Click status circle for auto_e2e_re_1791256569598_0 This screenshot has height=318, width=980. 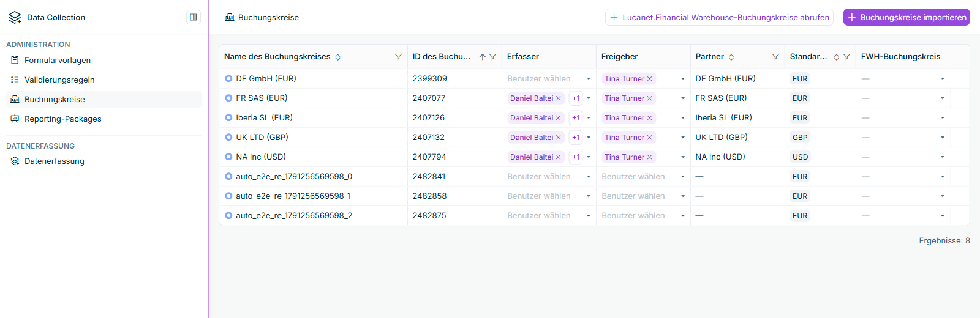point(228,176)
